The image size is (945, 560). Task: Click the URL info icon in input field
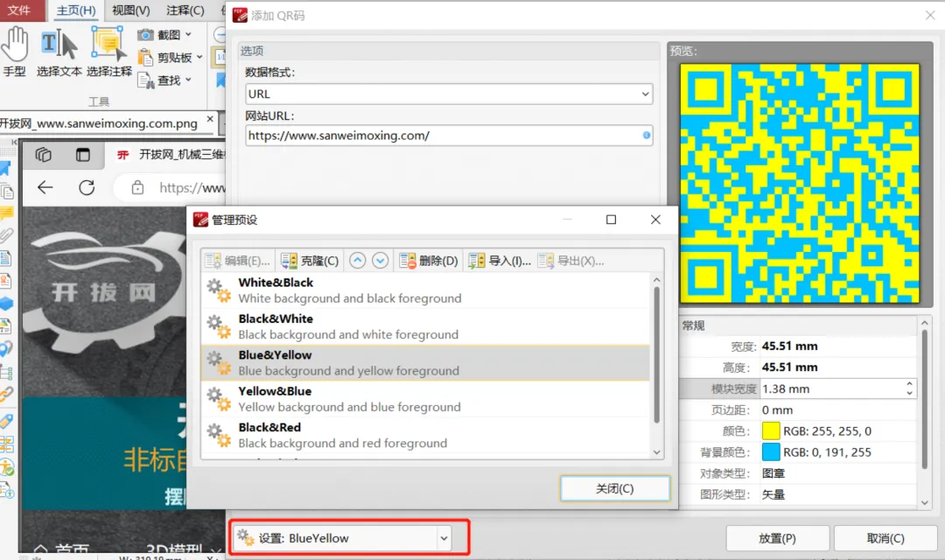click(x=646, y=135)
